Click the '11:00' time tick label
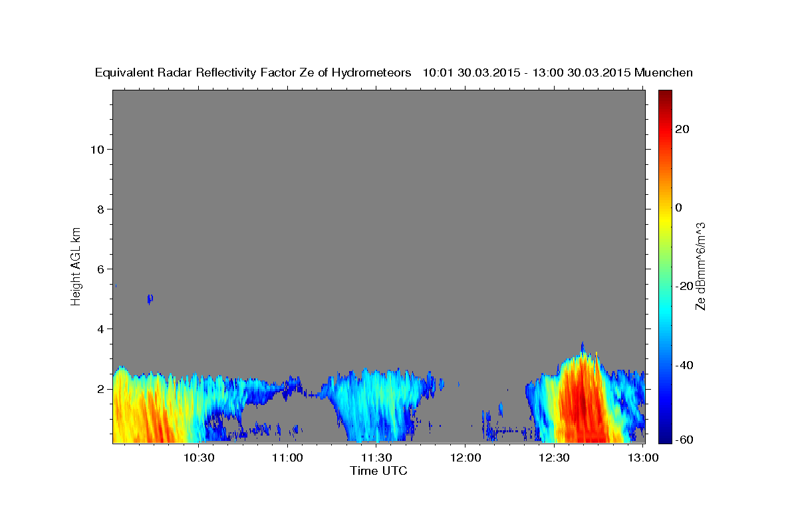798x532 pixels. tap(288, 458)
